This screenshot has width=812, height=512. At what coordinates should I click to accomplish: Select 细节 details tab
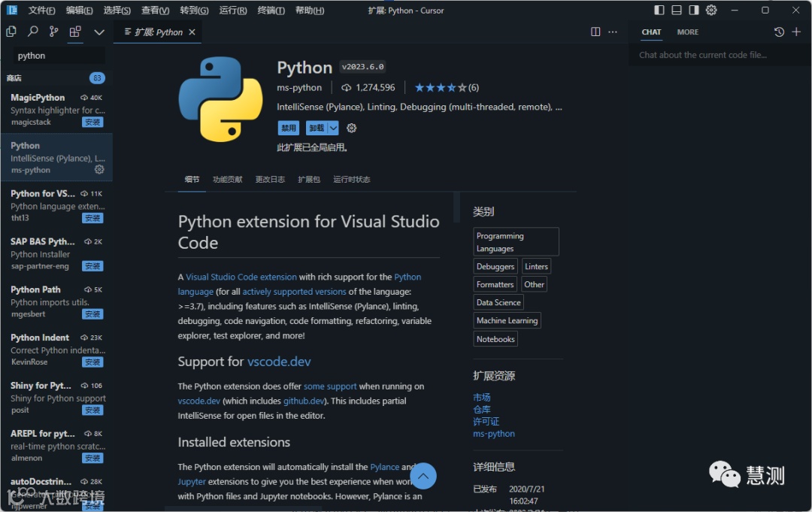click(x=192, y=179)
